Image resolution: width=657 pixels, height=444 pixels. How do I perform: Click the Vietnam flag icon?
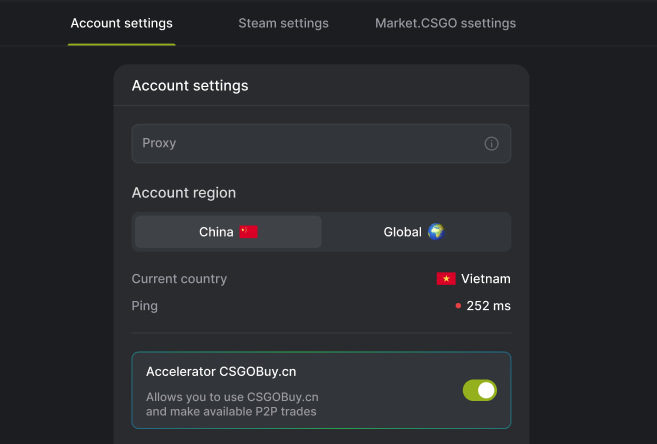(x=446, y=279)
